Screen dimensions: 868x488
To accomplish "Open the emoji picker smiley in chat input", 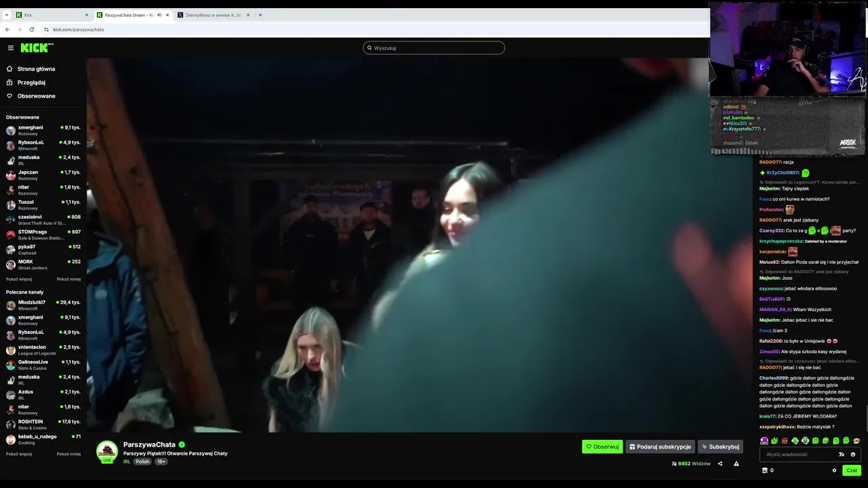I will 853,454.
